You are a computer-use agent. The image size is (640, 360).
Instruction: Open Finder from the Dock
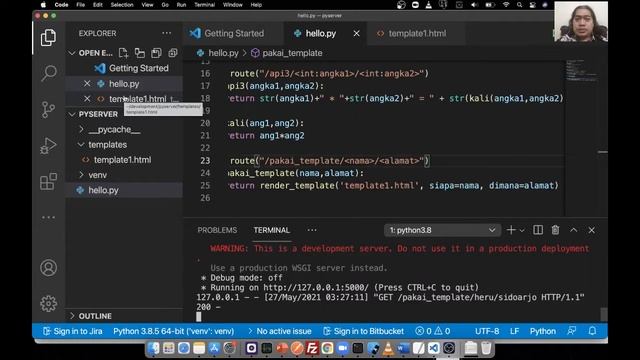pos(153,348)
